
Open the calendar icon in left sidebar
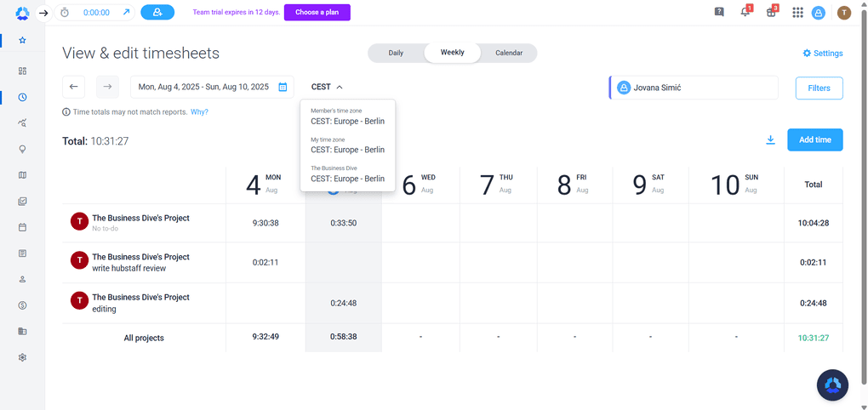pos(22,227)
